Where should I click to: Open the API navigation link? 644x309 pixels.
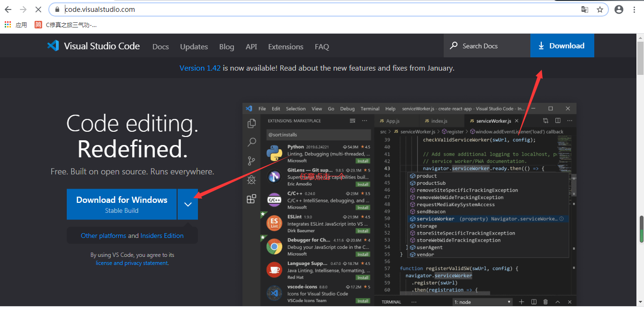pos(251,46)
